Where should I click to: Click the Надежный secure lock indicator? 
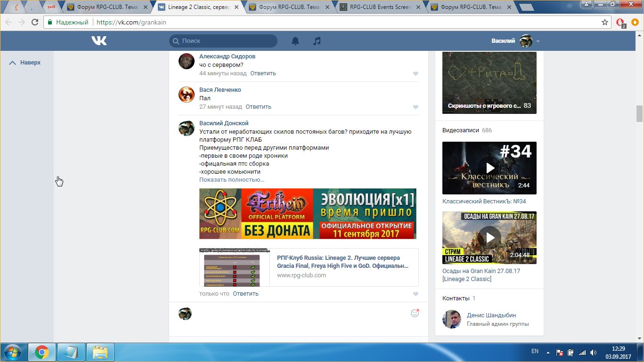[x=68, y=22]
